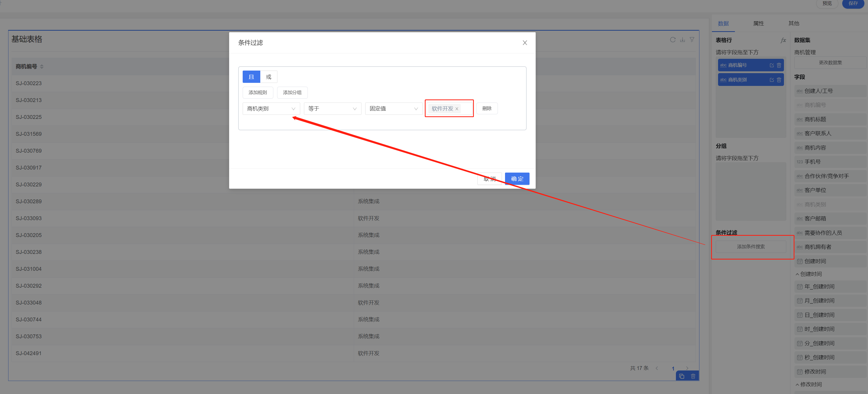Click the 添加分组 button

point(292,93)
